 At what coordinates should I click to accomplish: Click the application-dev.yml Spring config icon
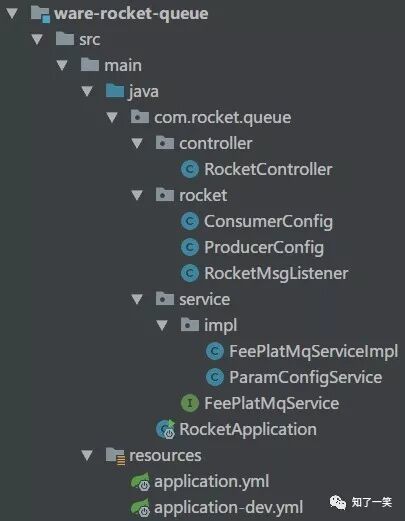click(140, 508)
